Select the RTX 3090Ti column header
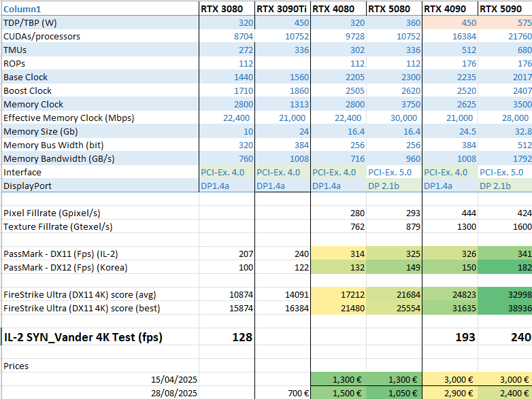The height and width of the screenshot is (399, 532). 282,9
